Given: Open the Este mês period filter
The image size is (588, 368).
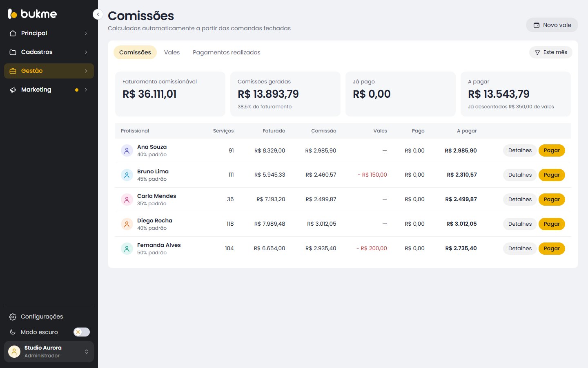Looking at the screenshot, I should pyautogui.click(x=551, y=52).
